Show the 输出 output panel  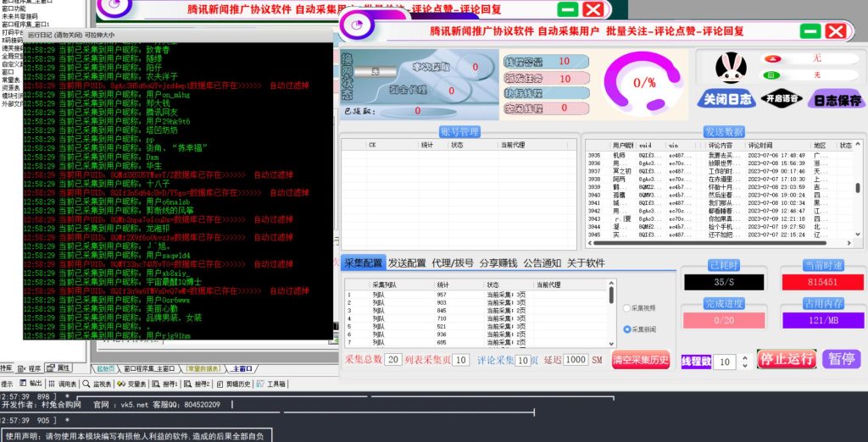[32, 384]
